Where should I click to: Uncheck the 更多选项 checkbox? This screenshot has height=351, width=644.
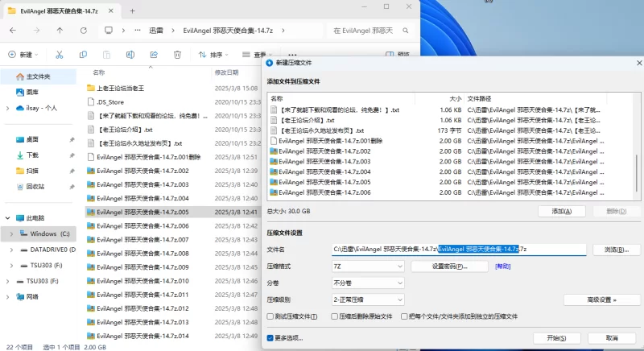(x=270, y=338)
